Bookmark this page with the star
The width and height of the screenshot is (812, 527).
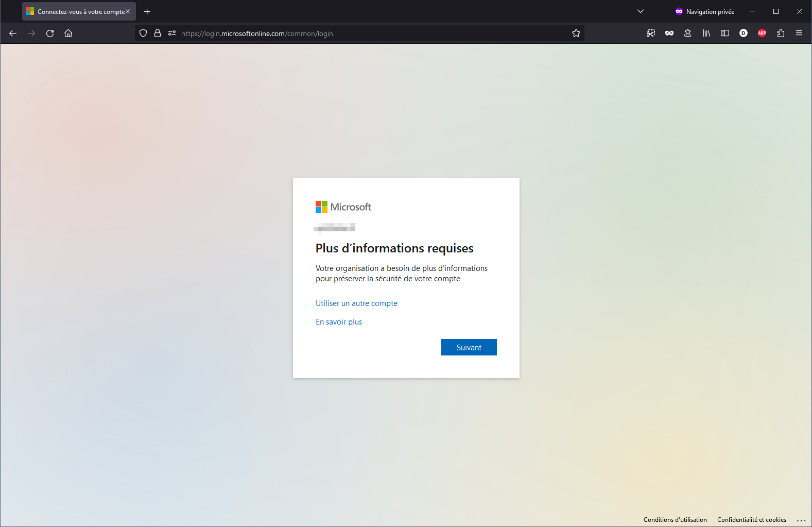tap(576, 33)
